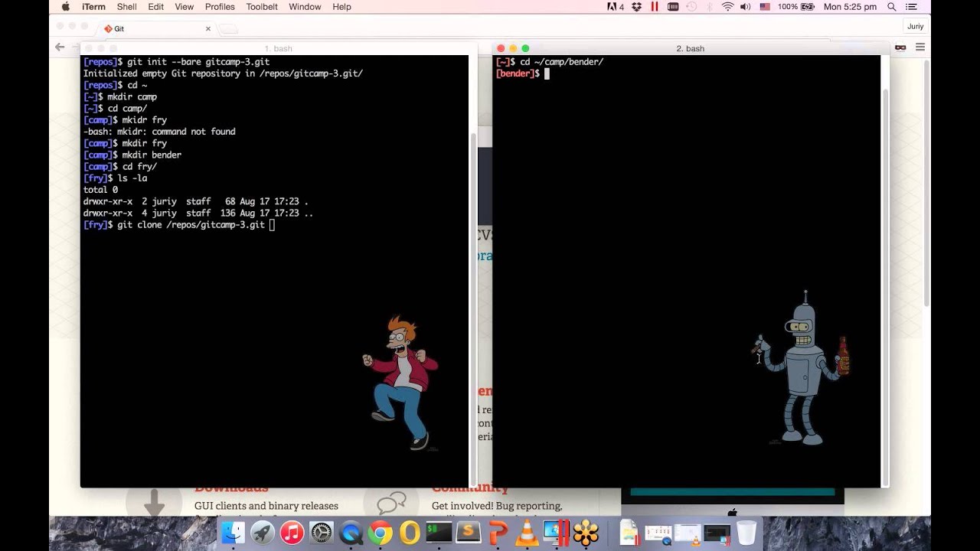This screenshot has height=551, width=980.
Task: Open the orange flower app in dock
Action: pyautogui.click(x=586, y=532)
